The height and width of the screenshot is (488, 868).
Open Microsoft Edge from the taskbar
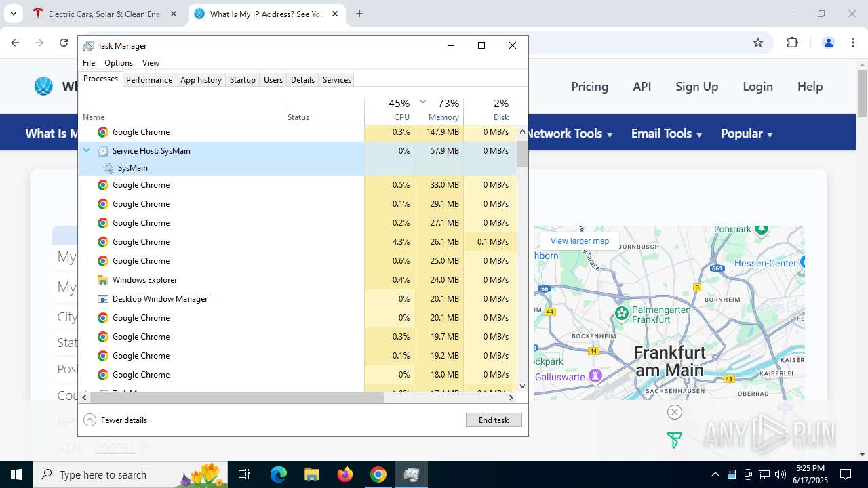pyautogui.click(x=279, y=474)
